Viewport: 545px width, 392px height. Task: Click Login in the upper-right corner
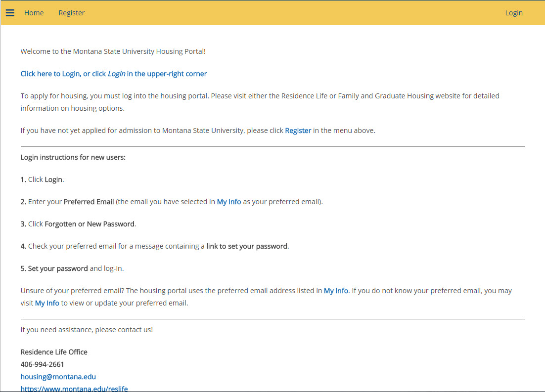point(514,13)
